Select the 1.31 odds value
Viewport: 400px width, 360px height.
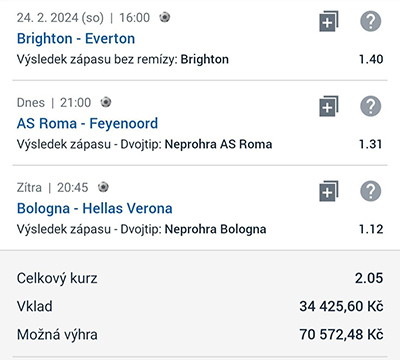pyautogui.click(x=370, y=144)
